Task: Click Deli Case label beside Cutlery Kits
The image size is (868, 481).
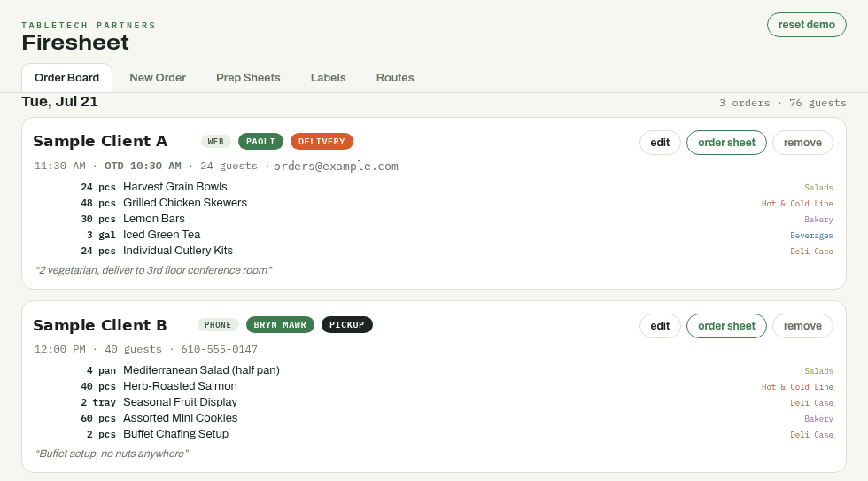Action: pos(811,252)
